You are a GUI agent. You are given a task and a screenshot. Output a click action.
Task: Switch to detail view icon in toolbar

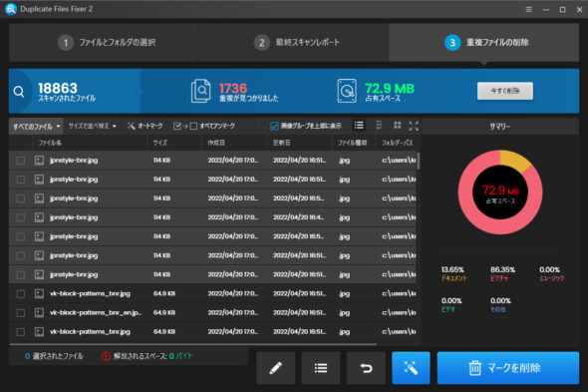coord(379,126)
